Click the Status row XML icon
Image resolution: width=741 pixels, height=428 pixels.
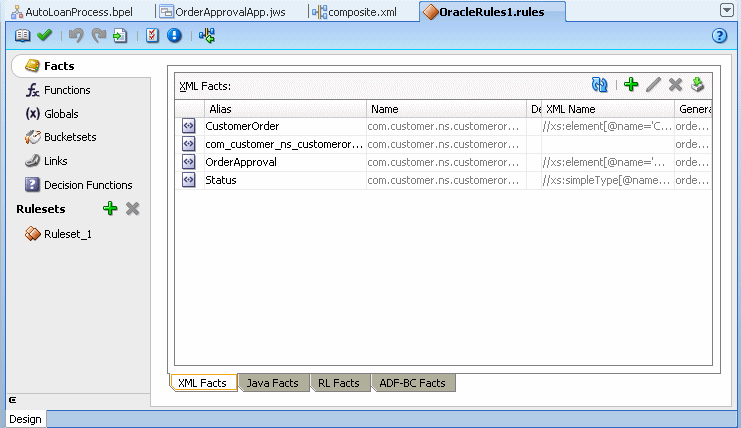click(x=189, y=180)
